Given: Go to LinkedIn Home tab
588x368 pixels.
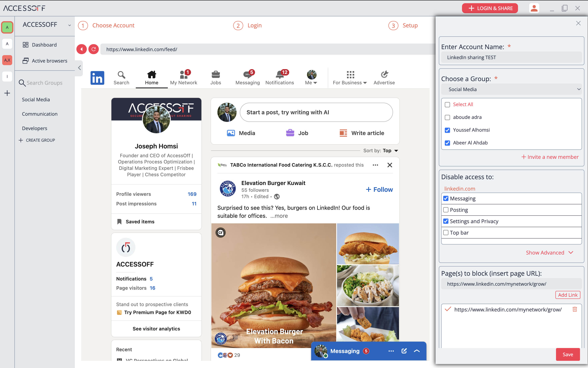Looking at the screenshot, I should 152,78.
